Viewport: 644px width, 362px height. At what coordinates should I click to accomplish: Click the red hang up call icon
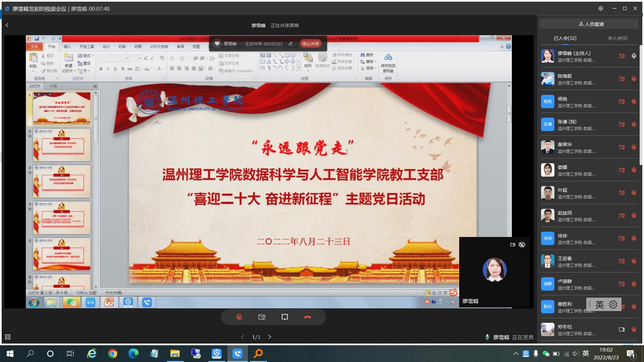pyautogui.click(x=307, y=317)
